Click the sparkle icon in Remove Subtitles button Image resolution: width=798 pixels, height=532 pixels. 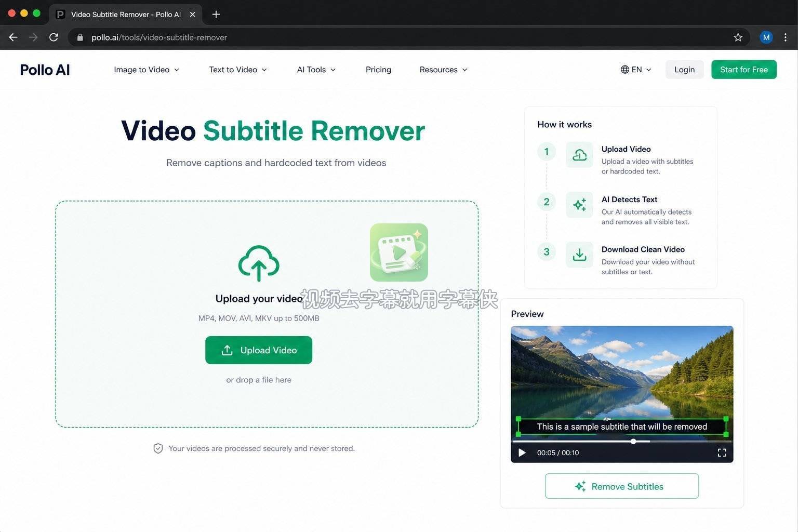click(580, 486)
